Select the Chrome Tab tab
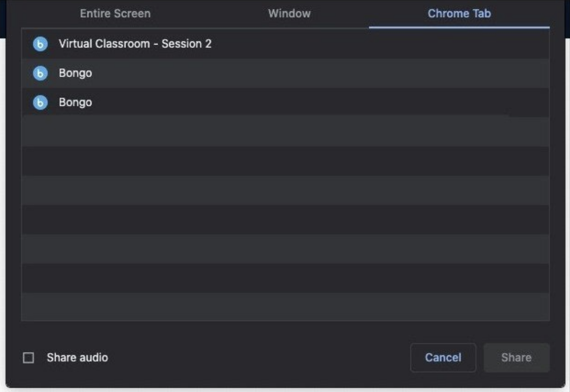This screenshot has height=392, width=570. 459,13
